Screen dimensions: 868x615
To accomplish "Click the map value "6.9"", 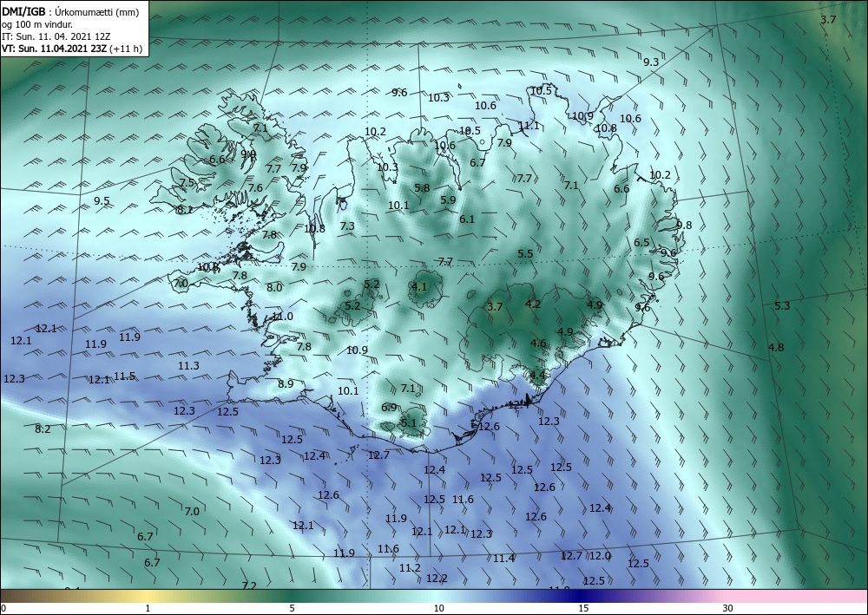I will (389, 407).
